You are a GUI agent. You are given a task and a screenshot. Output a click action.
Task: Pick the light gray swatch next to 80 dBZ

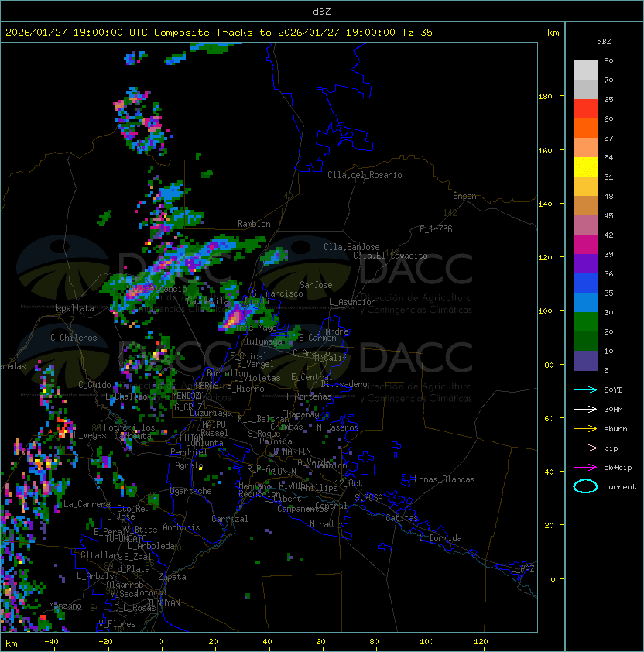[585, 70]
